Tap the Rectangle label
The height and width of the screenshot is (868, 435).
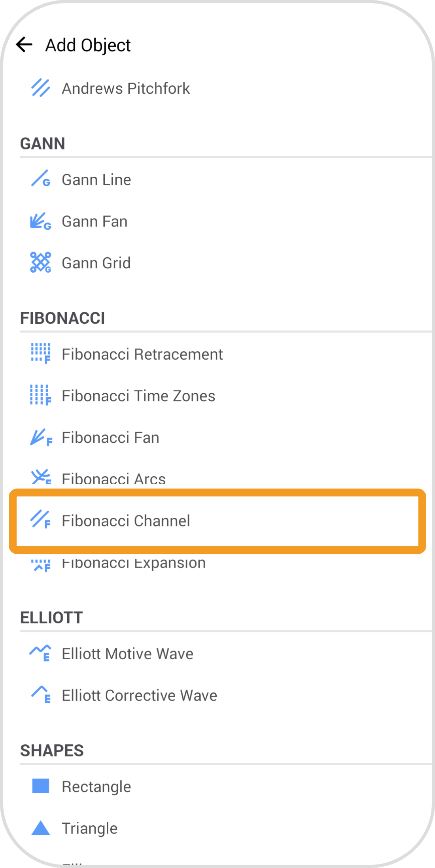(96, 787)
